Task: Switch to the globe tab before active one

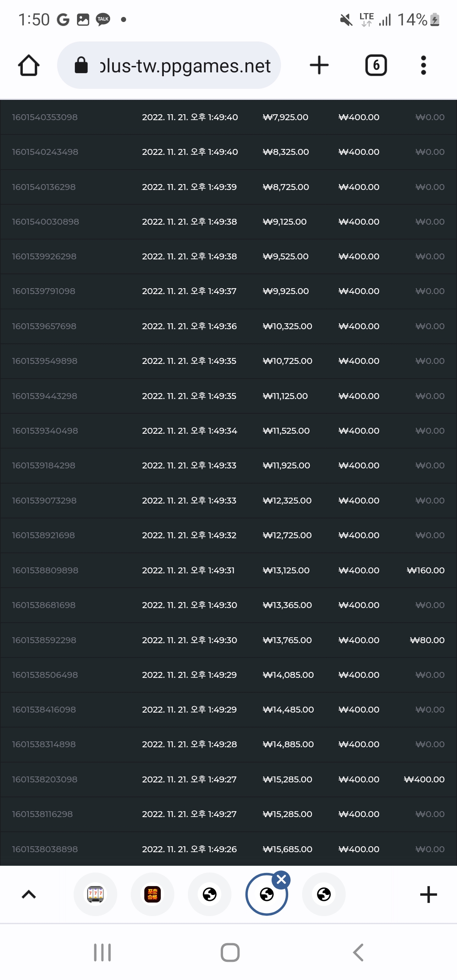Action: click(x=209, y=894)
